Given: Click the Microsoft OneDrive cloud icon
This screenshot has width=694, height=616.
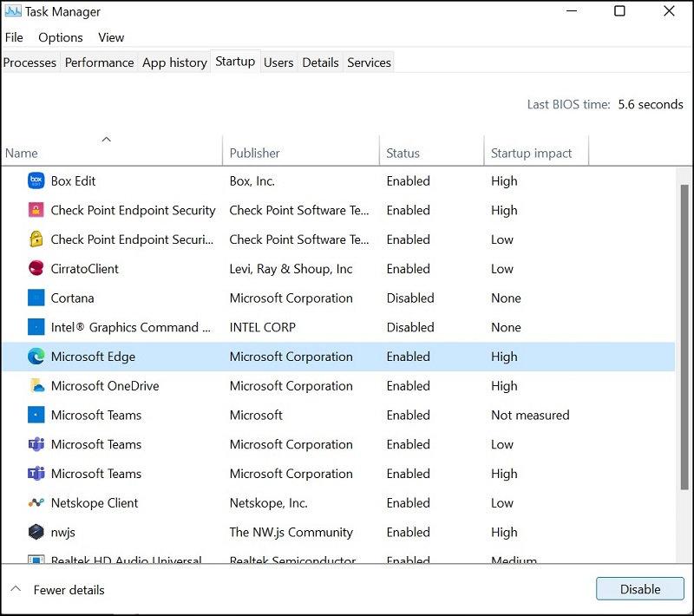Looking at the screenshot, I should pyautogui.click(x=36, y=385).
